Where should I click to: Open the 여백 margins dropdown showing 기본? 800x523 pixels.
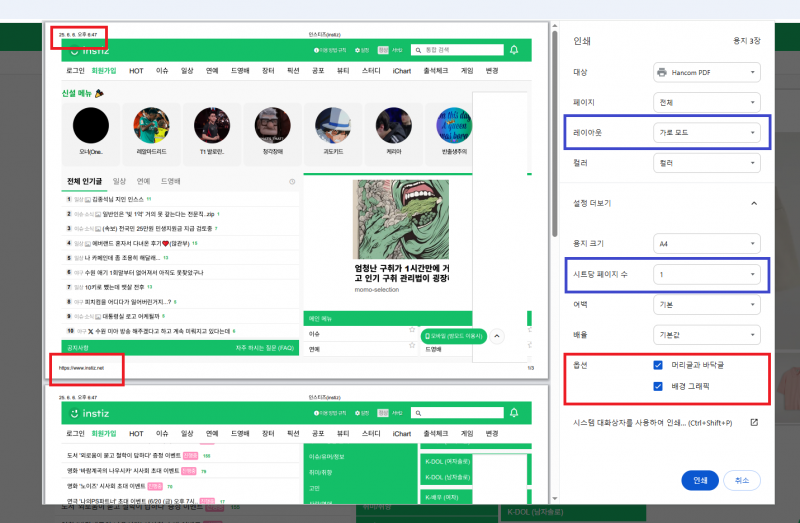[707, 305]
